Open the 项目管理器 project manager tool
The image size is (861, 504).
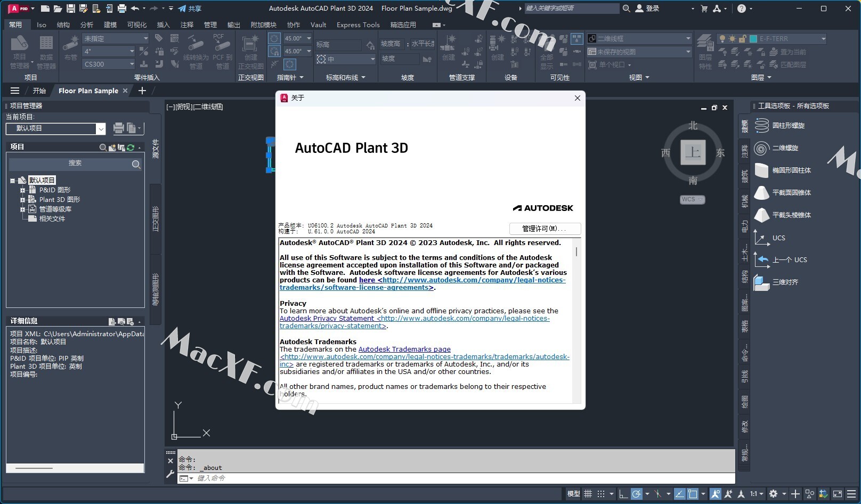click(x=20, y=52)
